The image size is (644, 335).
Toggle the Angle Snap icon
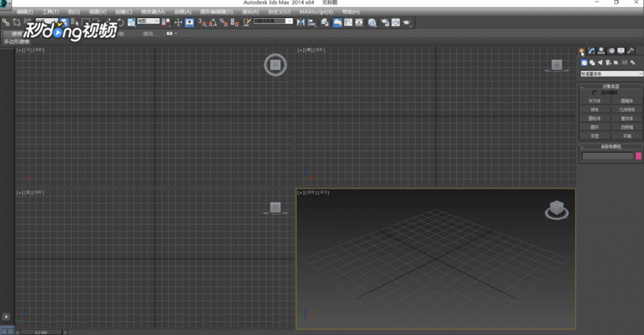click(213, 22)
